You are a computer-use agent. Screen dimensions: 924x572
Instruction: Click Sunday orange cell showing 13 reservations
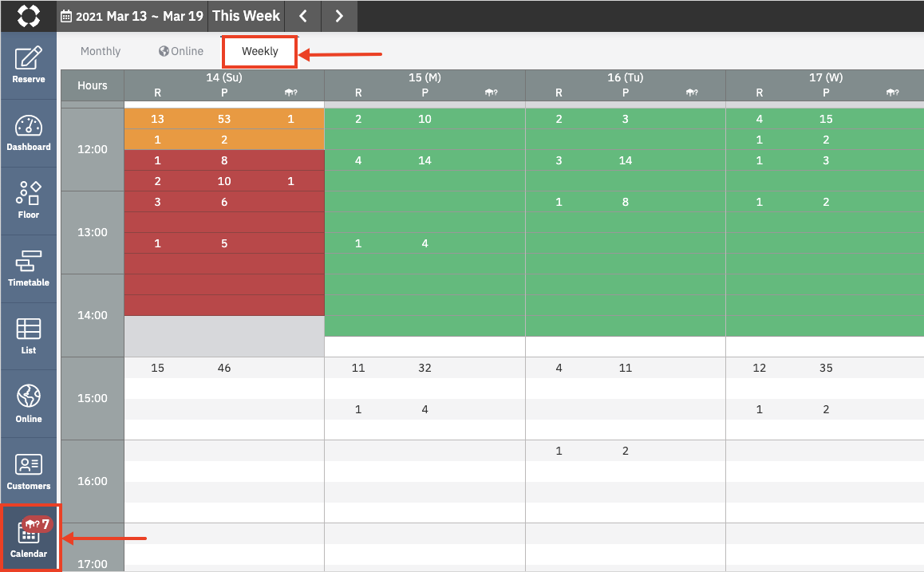[157, 119]
